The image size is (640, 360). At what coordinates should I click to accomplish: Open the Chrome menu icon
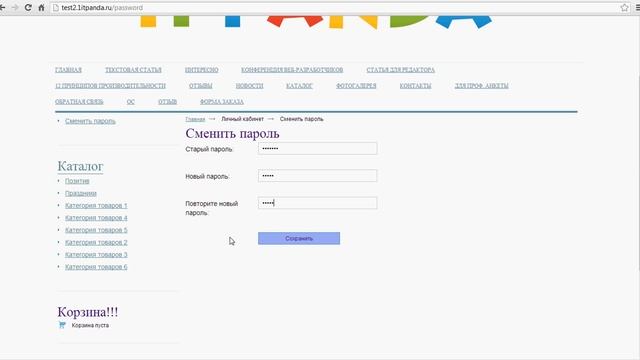(637, 8)
